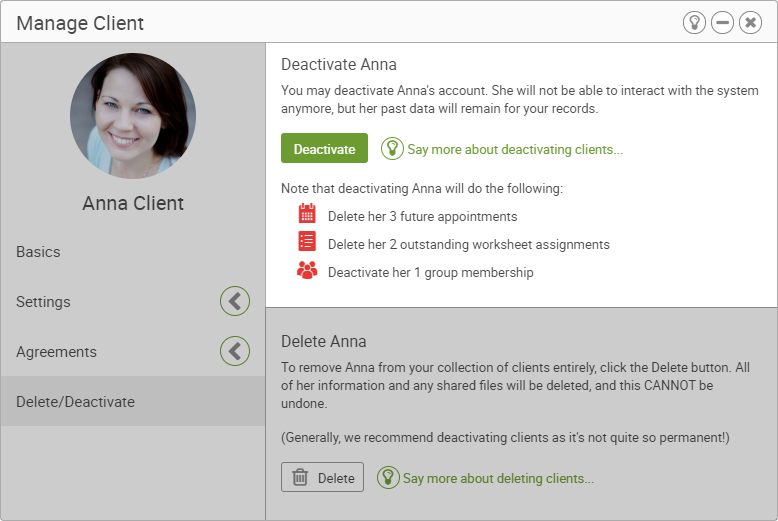Open the Agreements section
778x521 pixels.
coord(132,352)
